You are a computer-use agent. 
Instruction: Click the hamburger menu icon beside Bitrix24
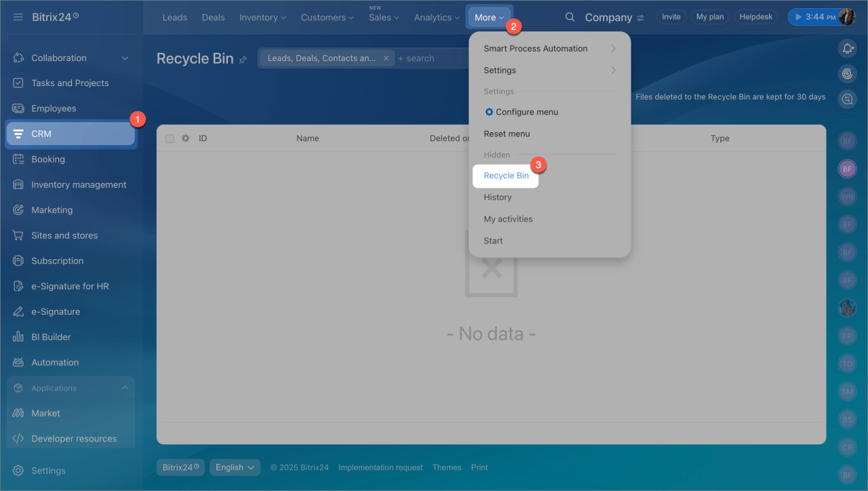(x=18, y=17)
